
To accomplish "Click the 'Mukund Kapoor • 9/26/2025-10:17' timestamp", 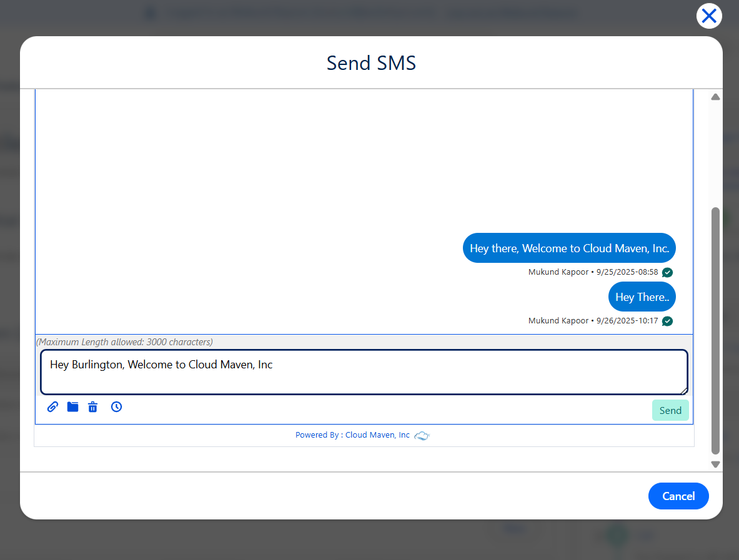I will (593, 321).
